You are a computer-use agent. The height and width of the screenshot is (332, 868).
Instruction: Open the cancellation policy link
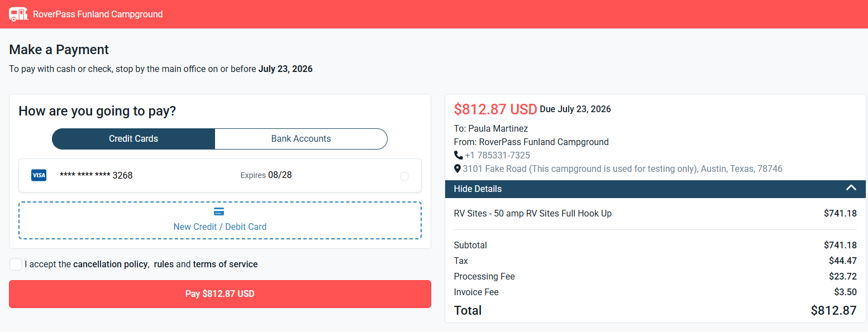click(111, 264)
